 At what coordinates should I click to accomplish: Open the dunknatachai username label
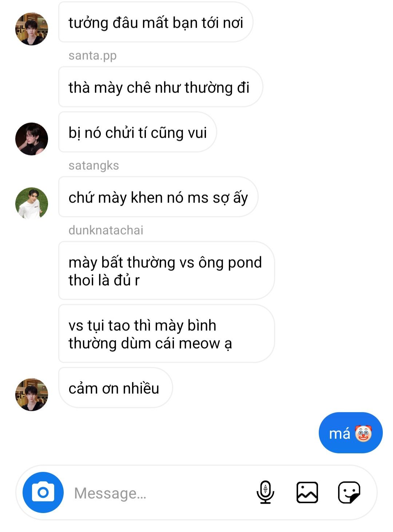pyautogui.click(x=106, y=230)
